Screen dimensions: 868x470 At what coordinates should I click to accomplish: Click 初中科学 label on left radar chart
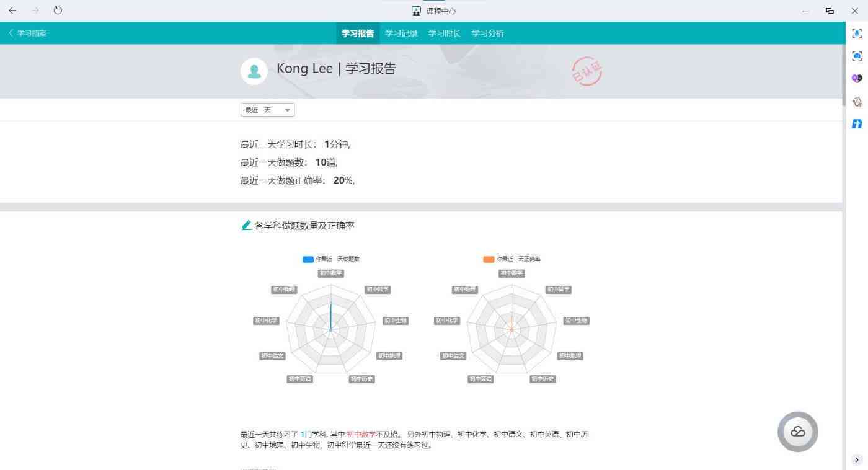377,290
